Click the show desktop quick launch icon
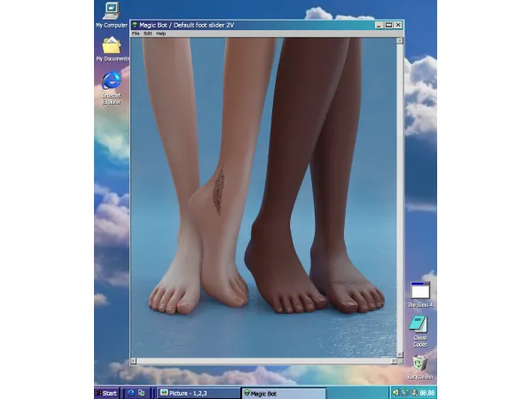 coord(142,393)
